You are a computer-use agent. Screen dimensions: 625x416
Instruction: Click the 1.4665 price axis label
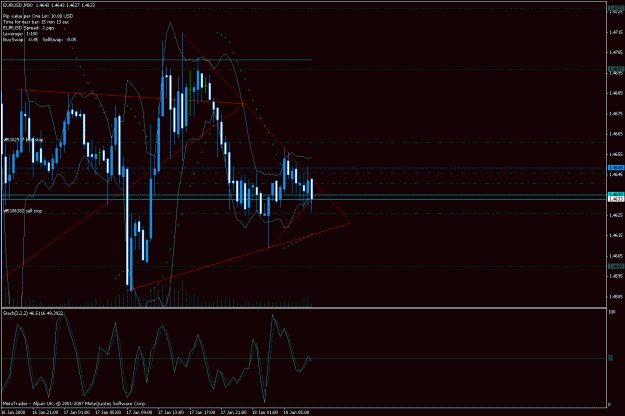click(616, 134)
